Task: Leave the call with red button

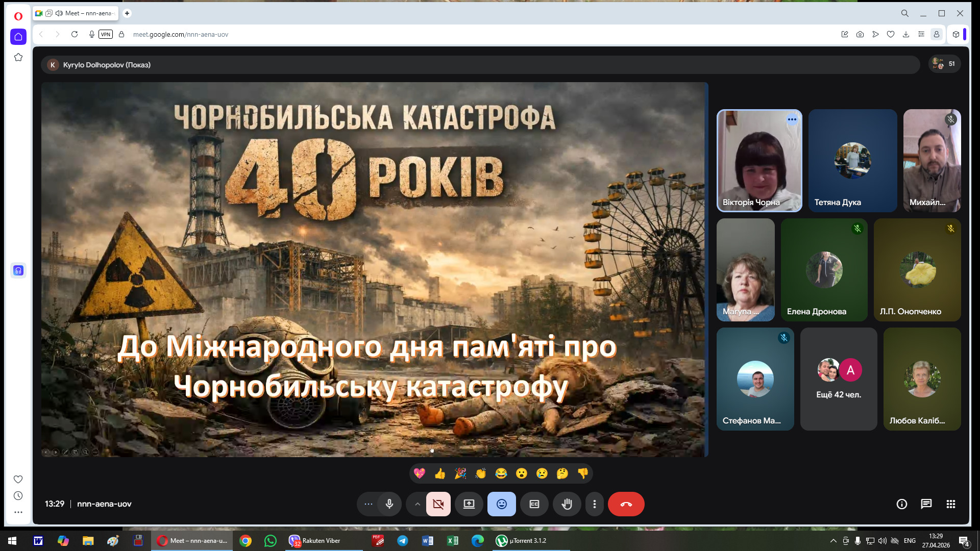Action: (x=626, y=504)
